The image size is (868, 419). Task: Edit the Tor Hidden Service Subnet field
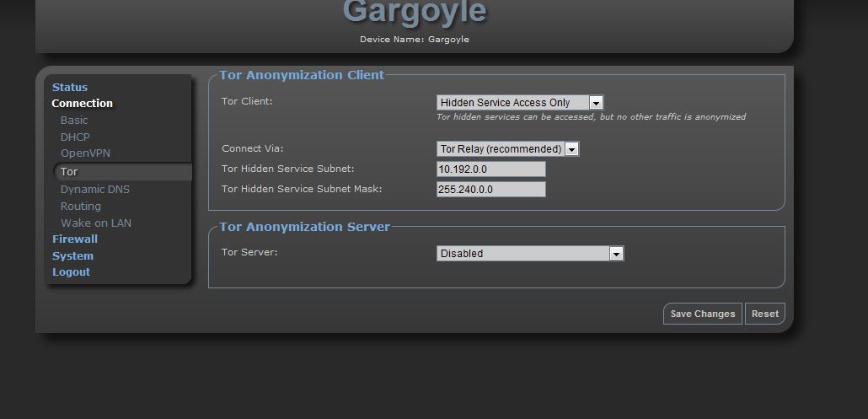pyautogui.click(x=491, y=169)
